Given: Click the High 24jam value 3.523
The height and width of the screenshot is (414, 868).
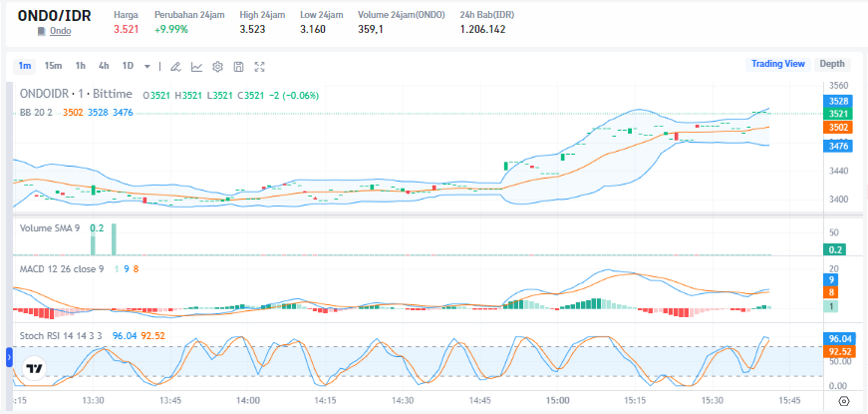Looking at the screenshot, I should [252, 29].
